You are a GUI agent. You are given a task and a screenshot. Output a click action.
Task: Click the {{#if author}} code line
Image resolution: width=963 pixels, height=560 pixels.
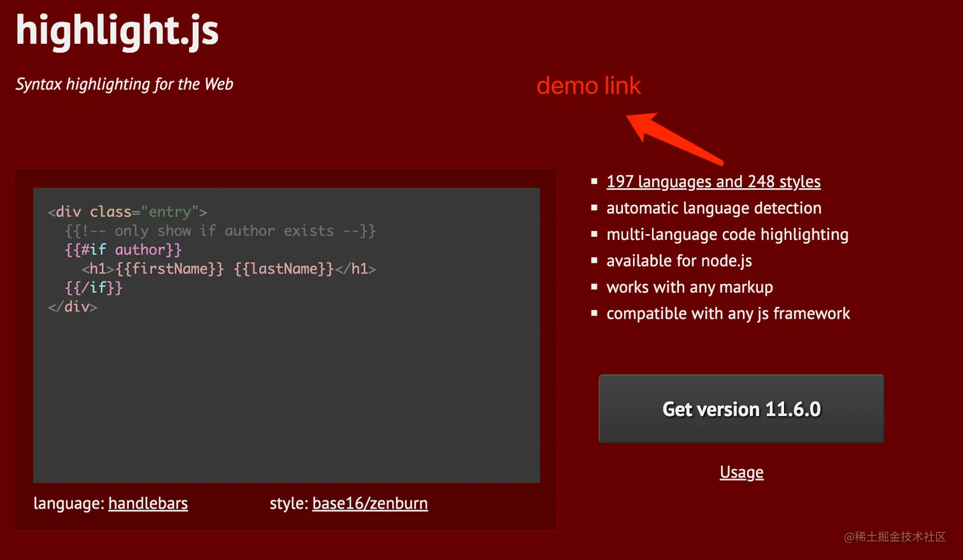tap(123, 250)
